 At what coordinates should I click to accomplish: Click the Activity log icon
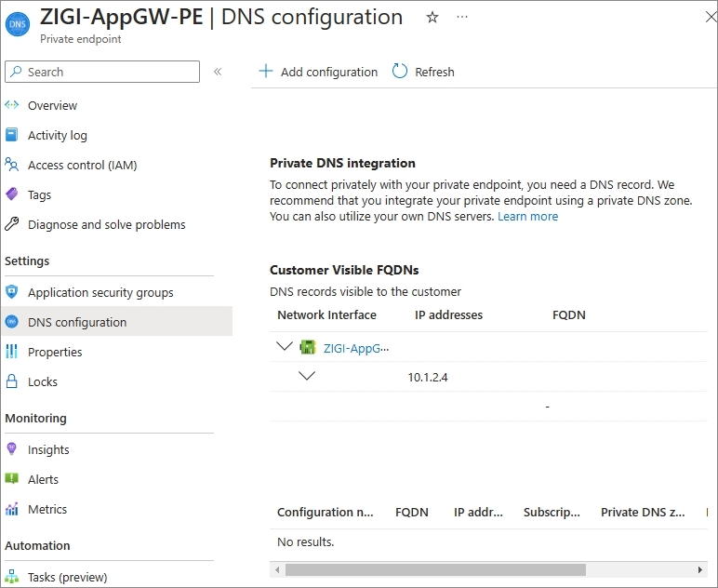click(11, 135)
